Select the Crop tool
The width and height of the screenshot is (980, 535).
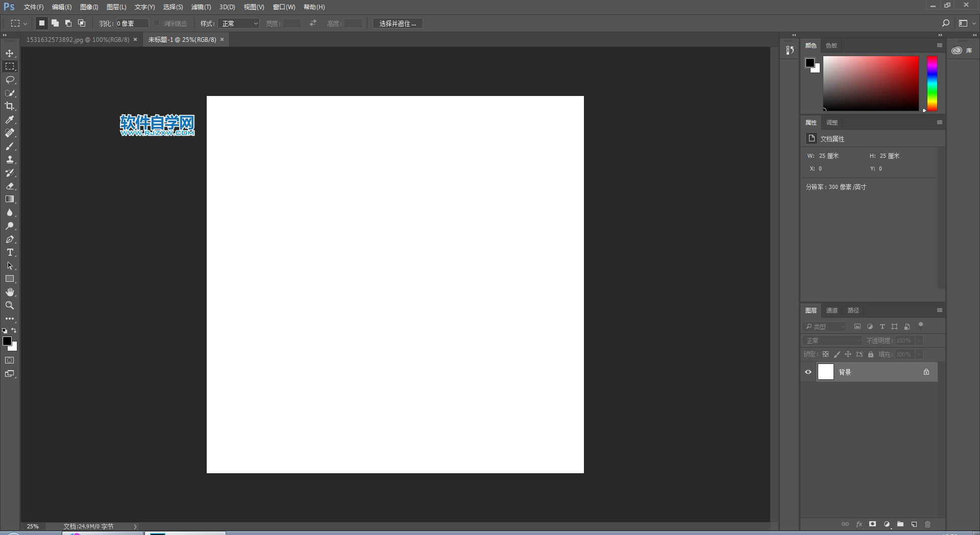10,107
